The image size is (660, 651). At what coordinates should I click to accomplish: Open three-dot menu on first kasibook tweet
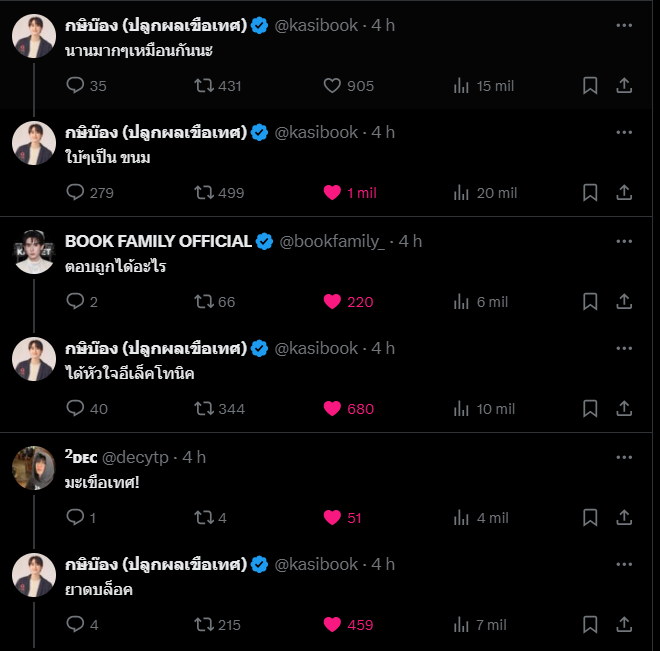[624, 25]
